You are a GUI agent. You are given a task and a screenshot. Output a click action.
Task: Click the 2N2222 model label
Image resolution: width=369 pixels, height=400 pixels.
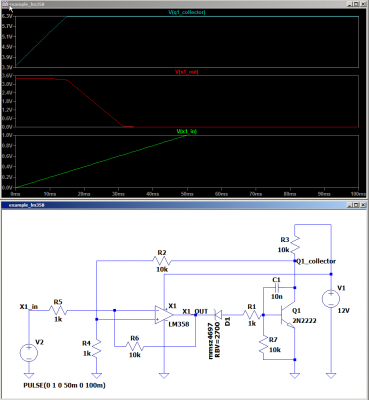click(x=304, y=321)
